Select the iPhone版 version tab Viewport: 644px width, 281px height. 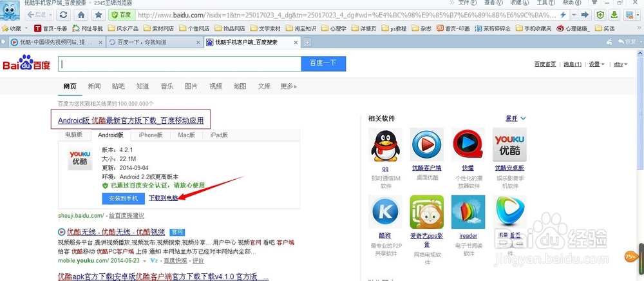150,135
